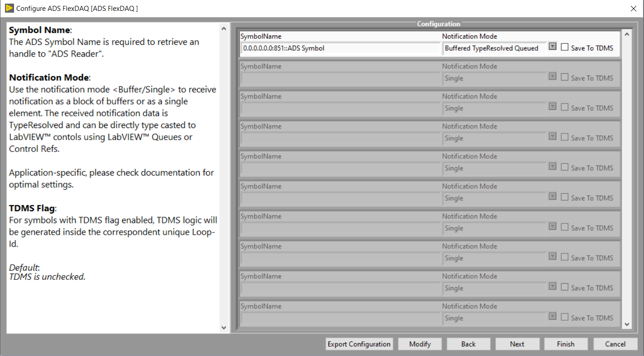Open the Buffered TypeResolved Queued dropdown arrow
The height and width of the screenshot is (356, 644).
point(553,47)
